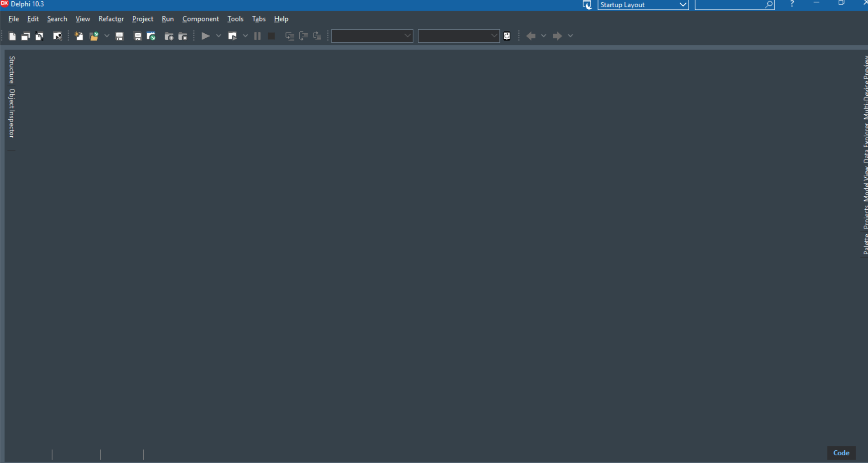Select the Remove File from Project icon
Screen dimensions: 868x463
pos(182,36)
